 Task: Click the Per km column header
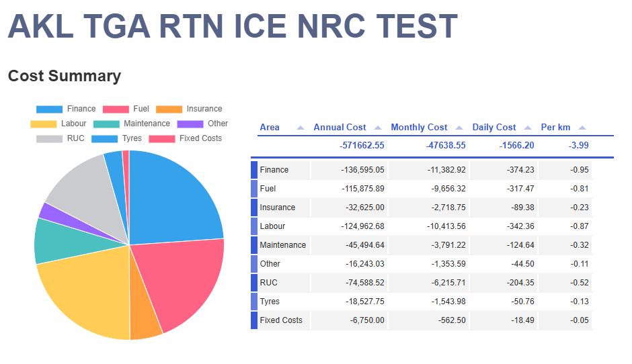pyautogui.click(x=556, y=128)
